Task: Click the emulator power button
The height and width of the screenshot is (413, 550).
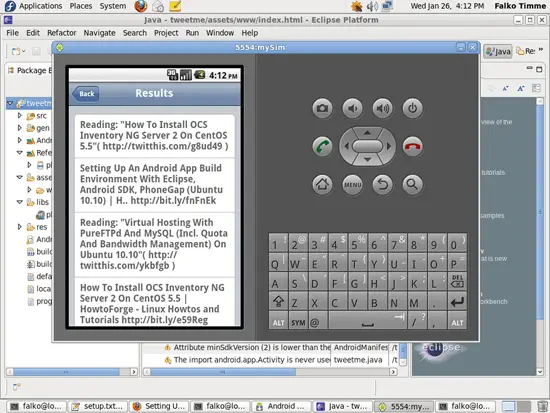Action: [x=412, y=108]
